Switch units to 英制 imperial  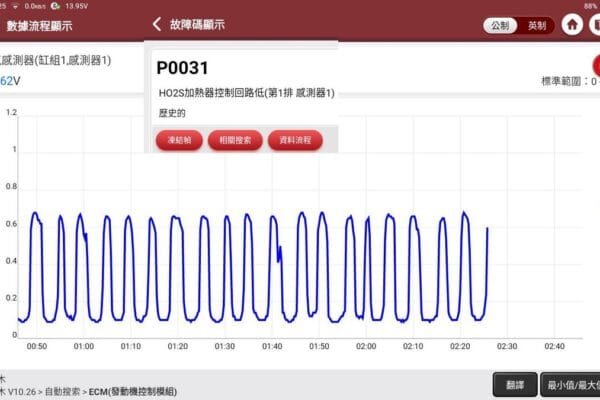pyautogui.click(x=536, y=26)
